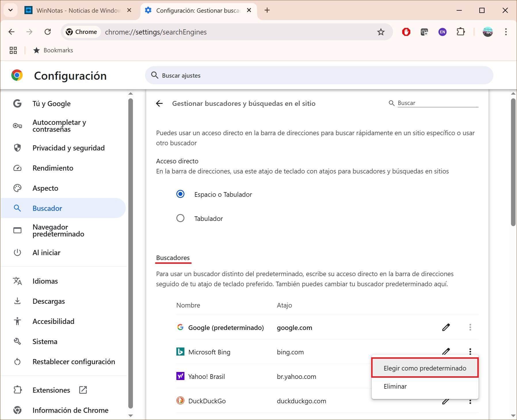Image resolution: width=517 pixels, height=420 pixels.
Task: Click the Buscar ajustes search field
Action: coord(319,75)
